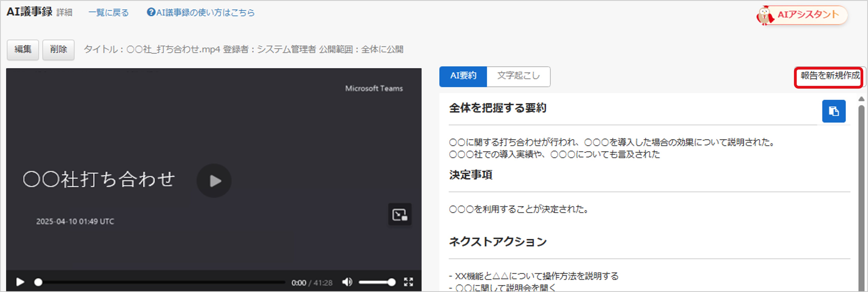This screenshot has height=292, width=868.
Task: Open the AIアシスタント mascot button
Action: coord(802,15)
